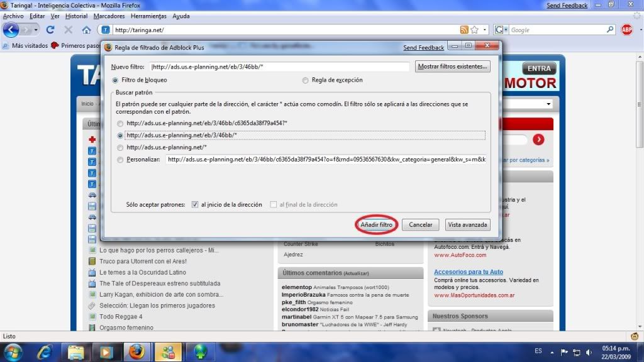The width and height of the screenshot is (644, 362).
Task: Open the Todo Reggae 4 post
Action: (x=121, y=317)
